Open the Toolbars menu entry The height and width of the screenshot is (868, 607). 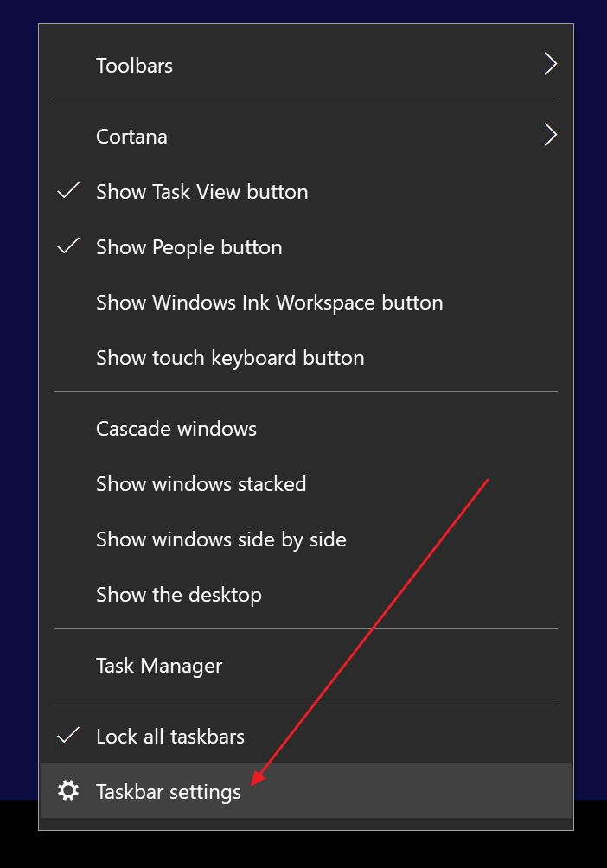tap(135, 66)
